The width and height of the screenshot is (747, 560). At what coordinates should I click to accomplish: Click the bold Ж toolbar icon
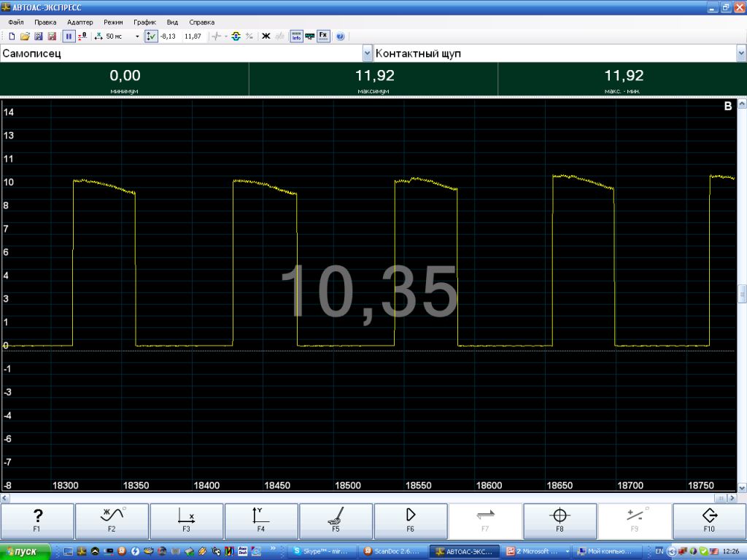[x=266, y=36]
